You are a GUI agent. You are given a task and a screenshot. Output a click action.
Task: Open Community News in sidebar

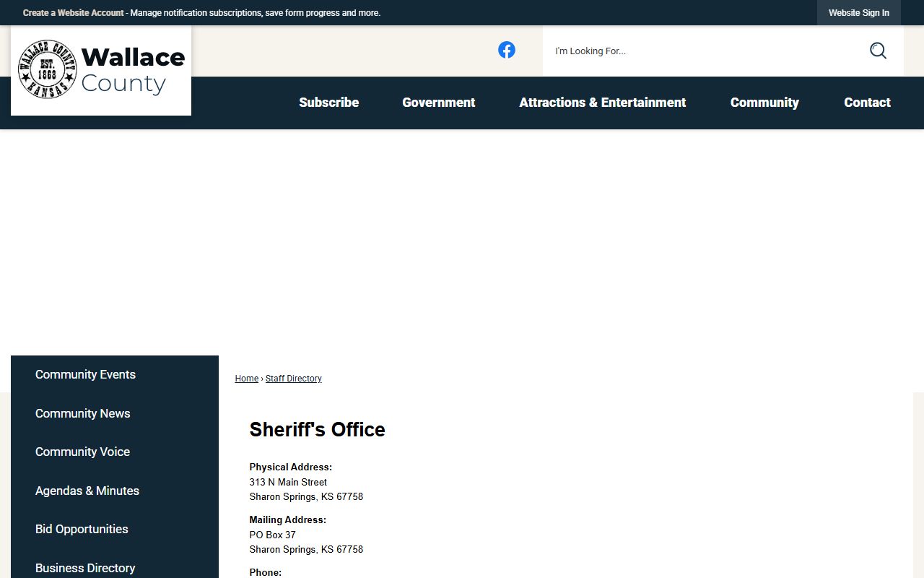(x=115, y=413)
